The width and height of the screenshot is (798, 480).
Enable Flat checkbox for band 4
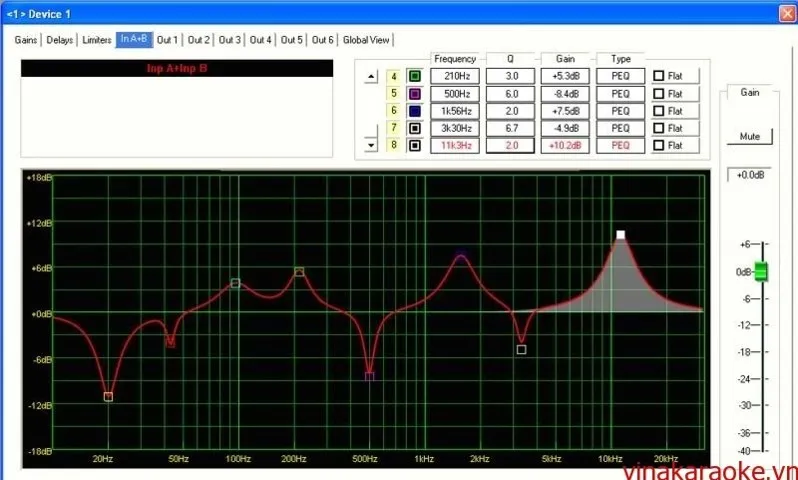tap(658, 76)
